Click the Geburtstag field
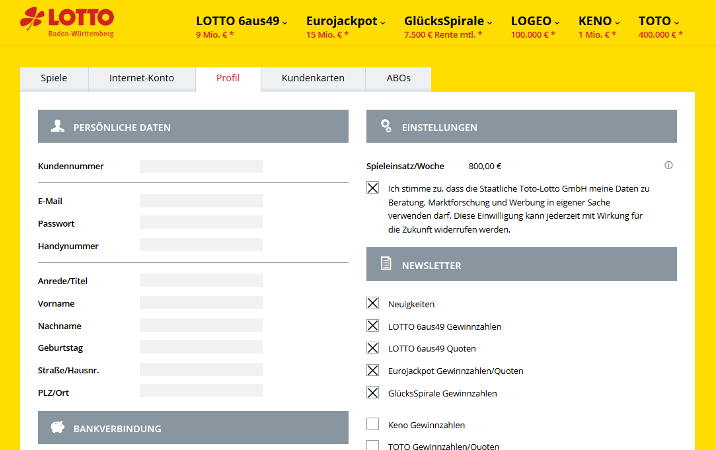 [x=201, y=347]
